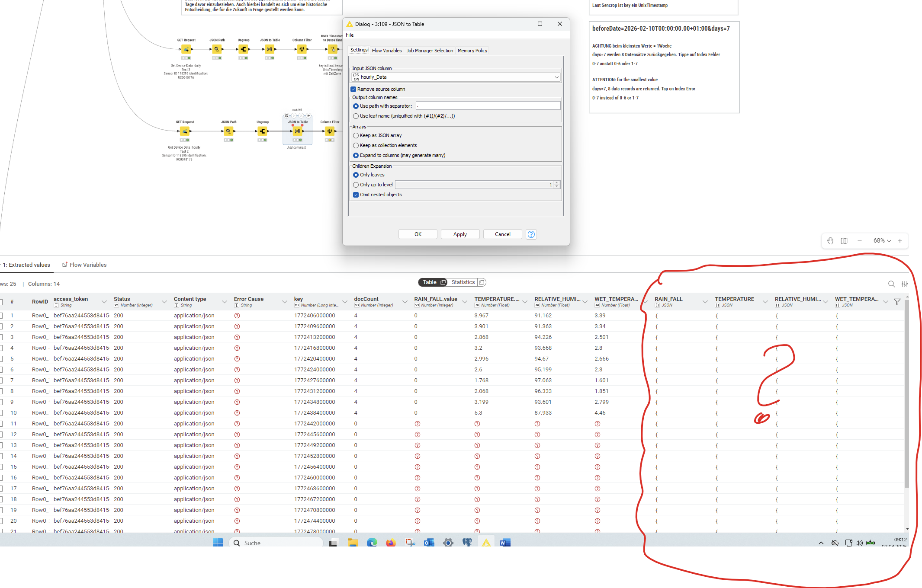Open the Input JSON column dropdown
Viewport: 922px width, 588px height.
pyautogui.click(x=556, y=77)
